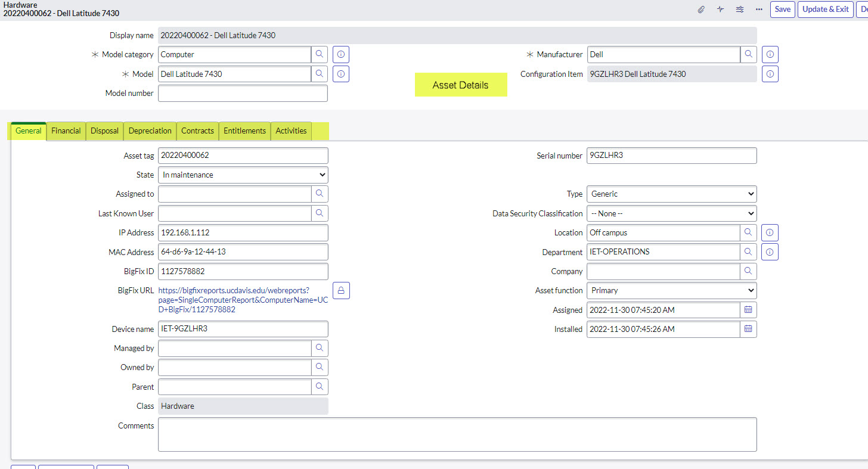Search lookup for Department field
The width and height of the screenshot is (868, 469).
749,252
